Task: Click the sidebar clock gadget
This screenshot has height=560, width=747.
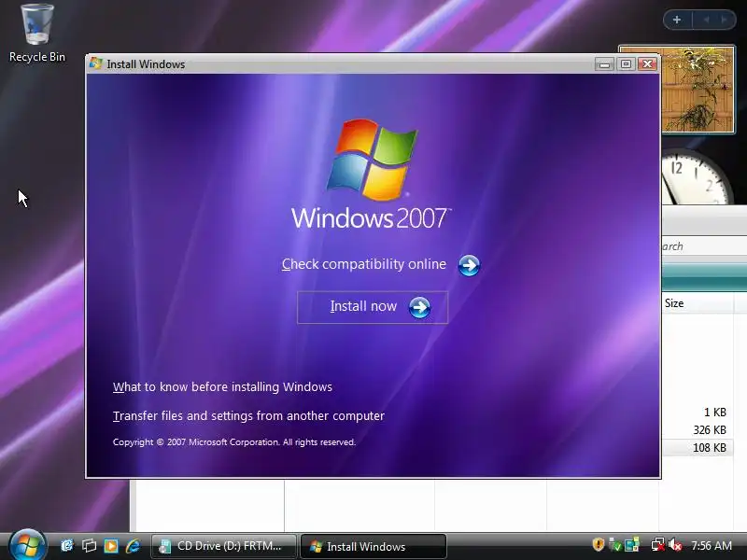Action: (698, 176)
